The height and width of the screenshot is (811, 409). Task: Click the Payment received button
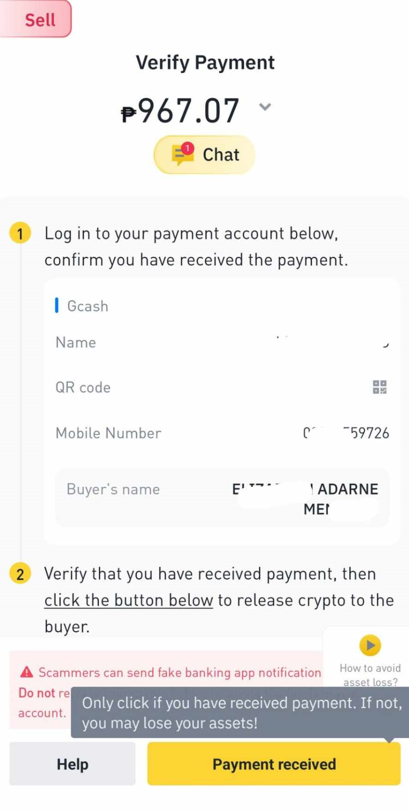(274, 764)
